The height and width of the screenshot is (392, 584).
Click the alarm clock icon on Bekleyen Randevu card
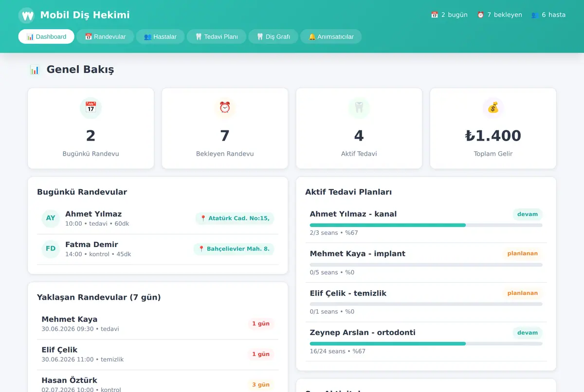coord(225,108)
